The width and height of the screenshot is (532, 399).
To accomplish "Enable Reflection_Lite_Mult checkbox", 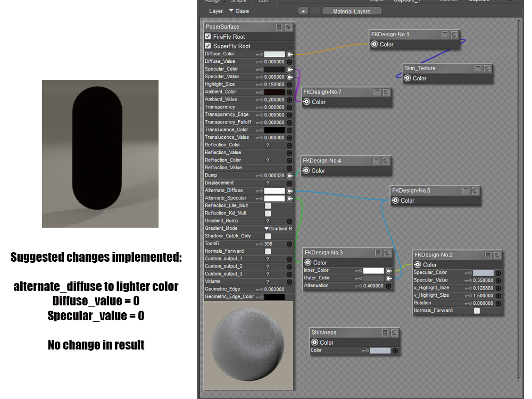I will click(268, 205).
